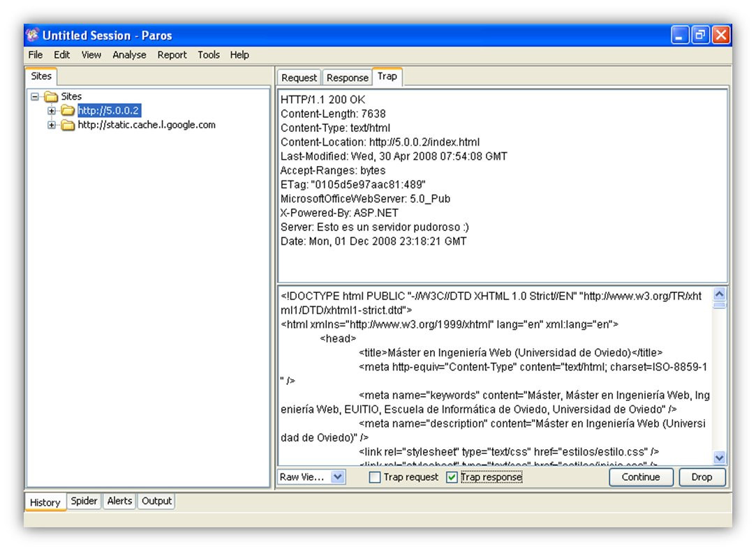756x551 pixels.
Task: Click the Continue button
Action: click(x=641, y=477)
